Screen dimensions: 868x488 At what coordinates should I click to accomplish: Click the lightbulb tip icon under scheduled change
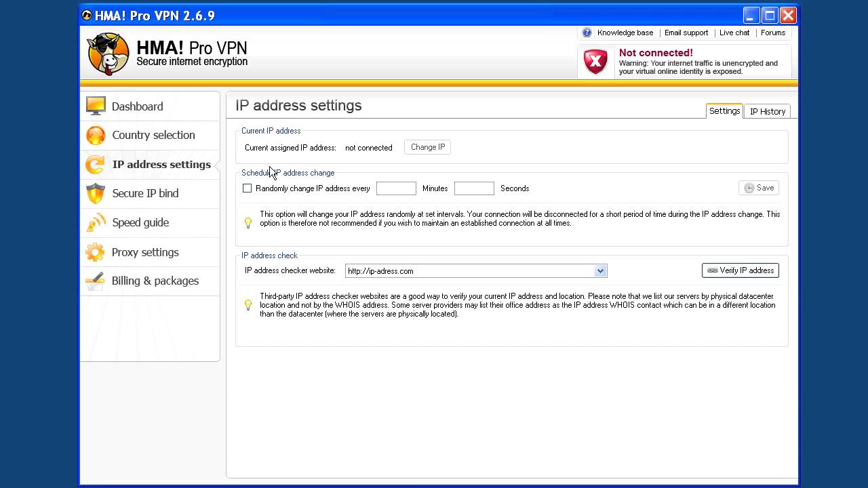tap(248, 222)
